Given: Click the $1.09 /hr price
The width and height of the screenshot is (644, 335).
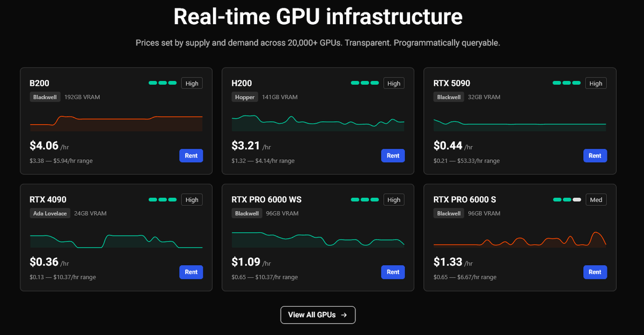Looking at the screenshot, I should coord(251,262).
